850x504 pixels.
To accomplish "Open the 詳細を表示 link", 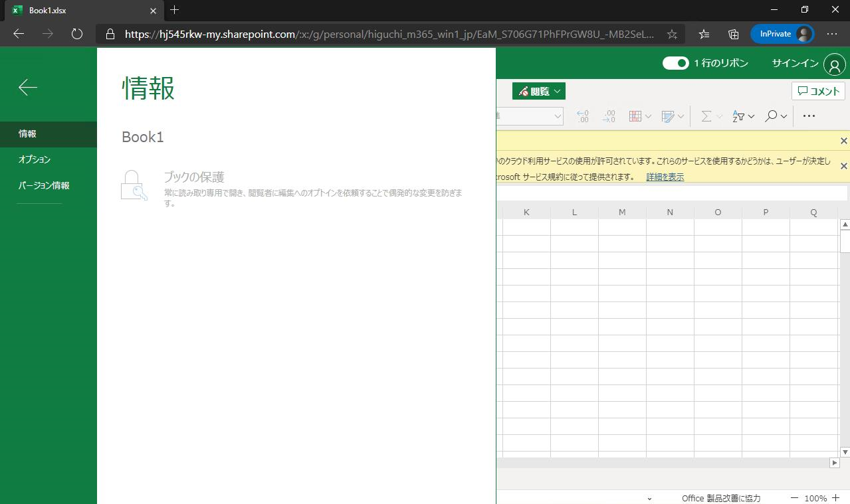I will (x=665, y=177).
